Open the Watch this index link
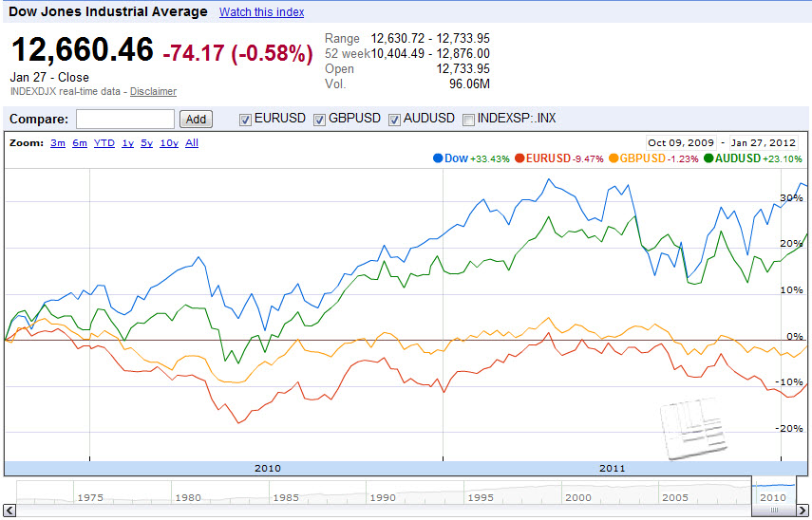This screenshot has height=520, width=812. 261,12
